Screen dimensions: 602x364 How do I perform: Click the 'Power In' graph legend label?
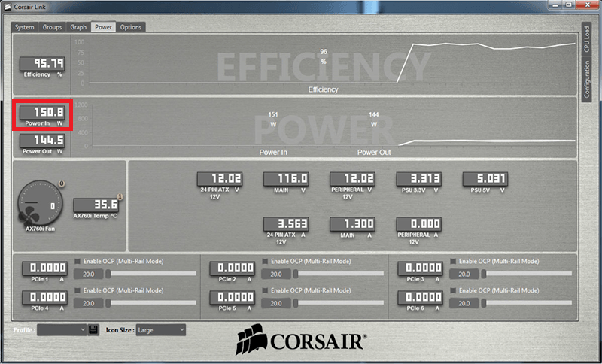(x=273, y=152)
